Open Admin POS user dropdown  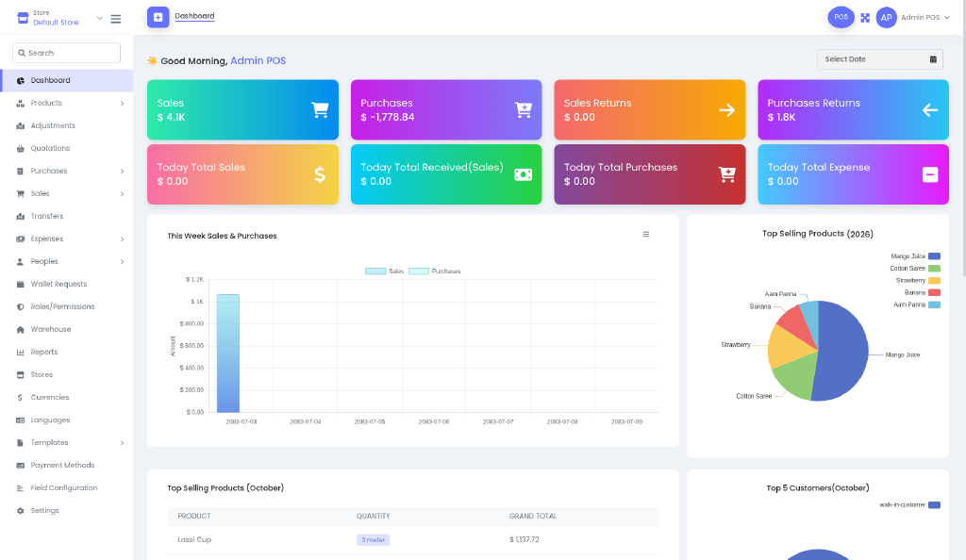click(924, 18)
